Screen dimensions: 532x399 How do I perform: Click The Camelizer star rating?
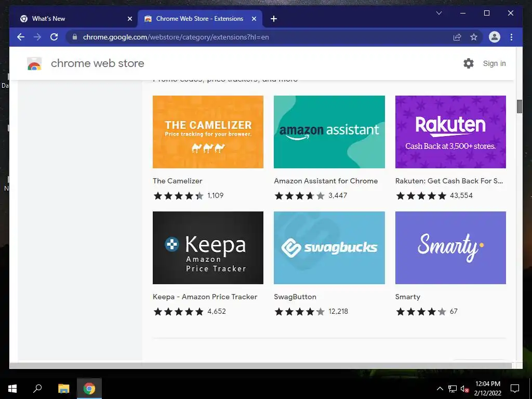point(179,196)
